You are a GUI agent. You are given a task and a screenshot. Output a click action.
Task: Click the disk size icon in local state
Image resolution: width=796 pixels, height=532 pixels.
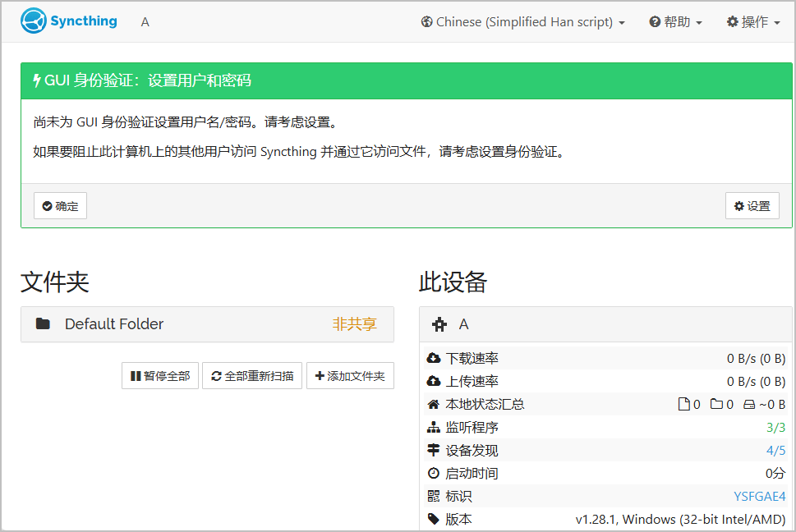pos(749,405)
